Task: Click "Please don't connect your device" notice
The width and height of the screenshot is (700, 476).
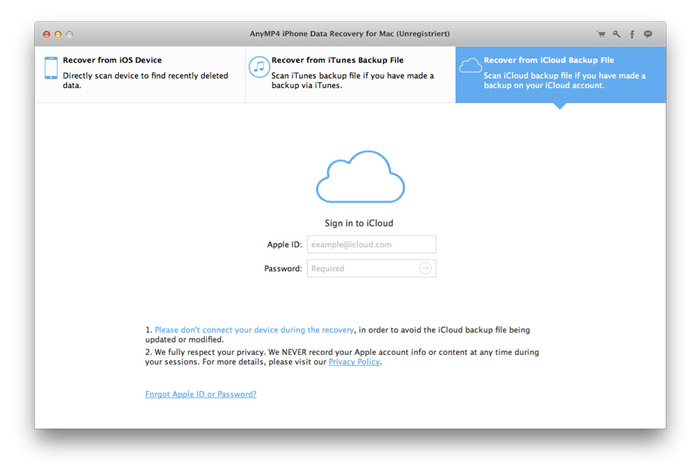Action: [254, 329]
